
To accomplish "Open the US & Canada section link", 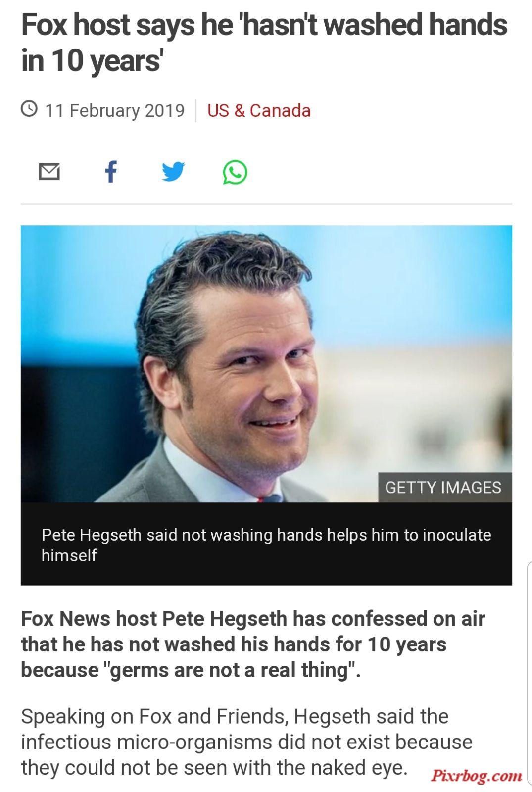I will tap(259, 110).
